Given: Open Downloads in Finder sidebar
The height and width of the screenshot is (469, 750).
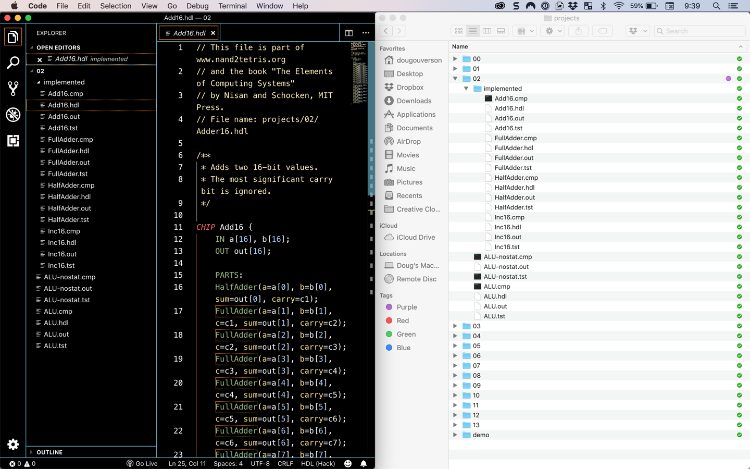Looking at the screenshot, I should (x=413, y=101).
